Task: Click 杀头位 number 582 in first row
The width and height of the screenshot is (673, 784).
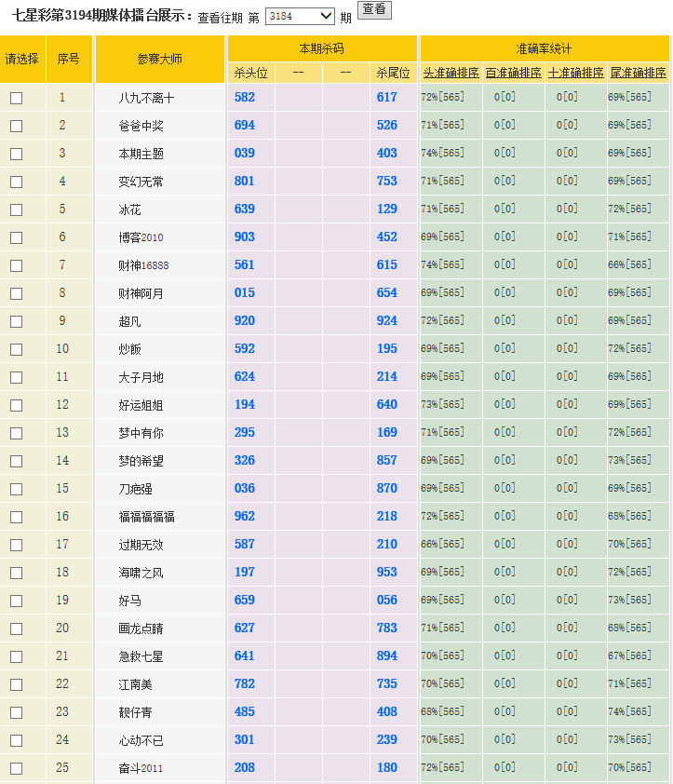Action: (245, 98)
